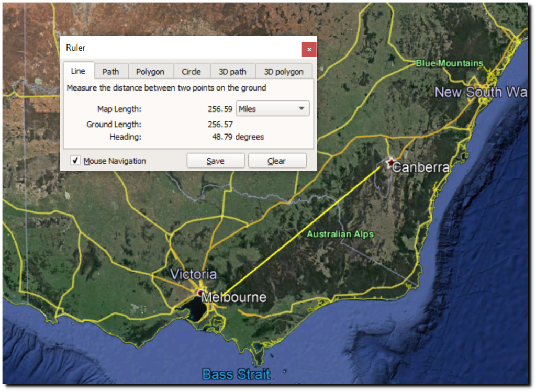Viewport: 536px width, 392px height.
Task: Click the Canberra map label
Action: (x=421, y=167)
